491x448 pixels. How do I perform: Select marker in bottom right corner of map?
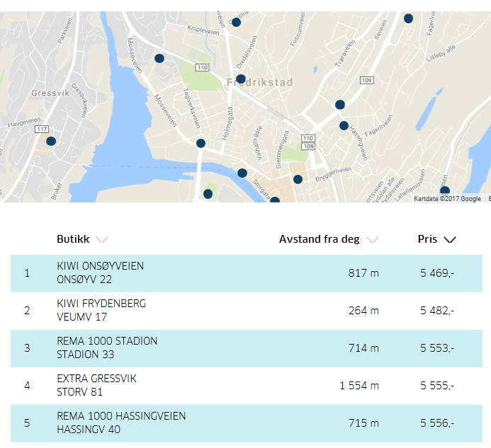(x=445, y=191)
